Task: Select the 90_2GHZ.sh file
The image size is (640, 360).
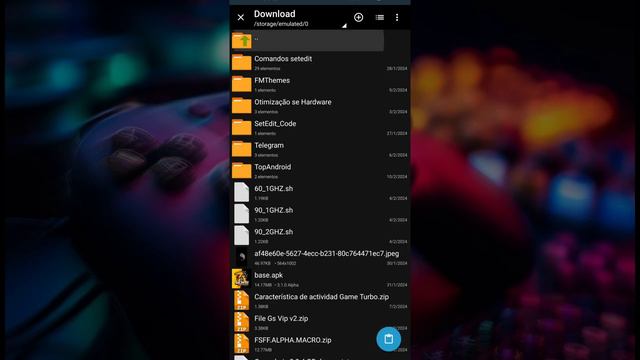Action: point(320,236)
